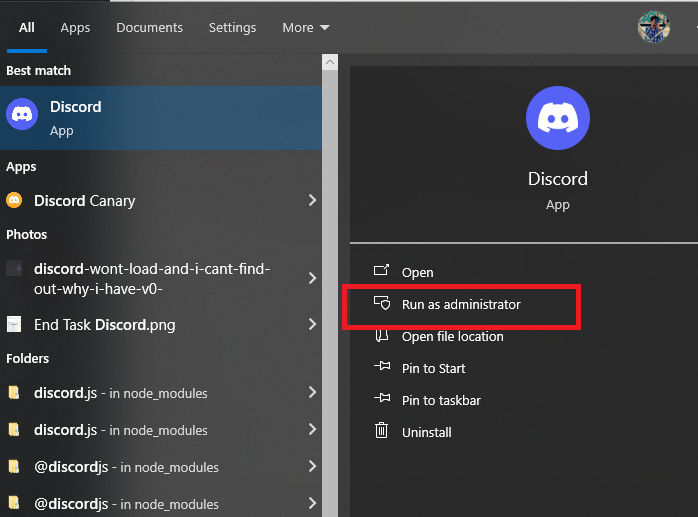Expand options for End Task Discord.png
Screen dimensions: 698x517
point(312,324)
